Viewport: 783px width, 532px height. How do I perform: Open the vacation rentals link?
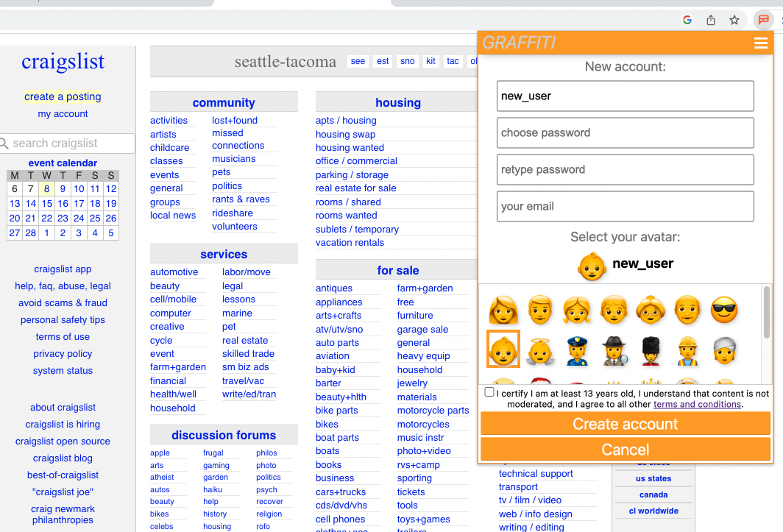click(350, 243)
